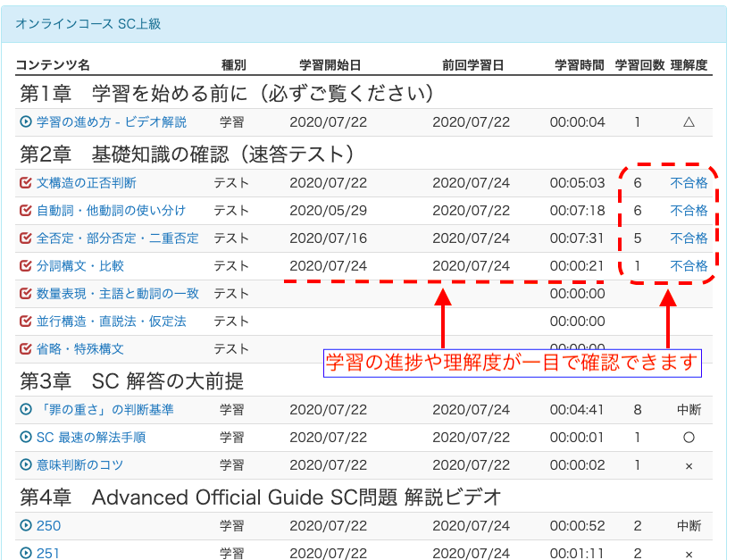Click 不合格 result for 文構造の正否判断
735x560 pixels.
(x=689, y=183)
